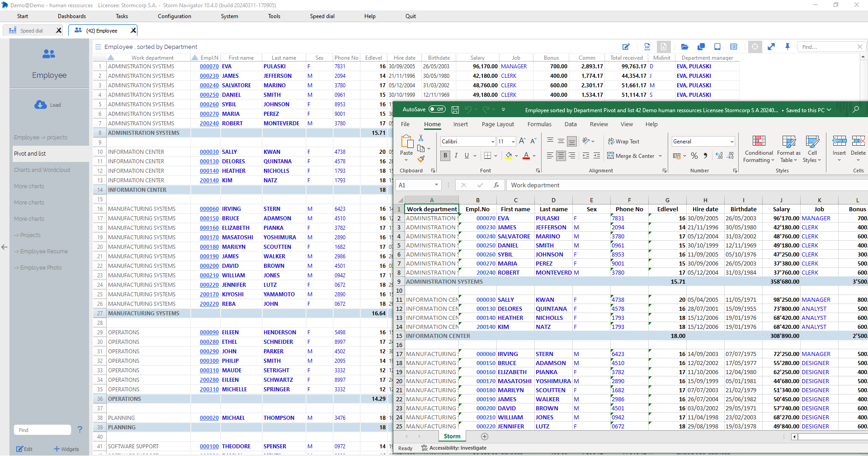
Task: Increase font size in Excel ribbon
Action: (522, 141)
